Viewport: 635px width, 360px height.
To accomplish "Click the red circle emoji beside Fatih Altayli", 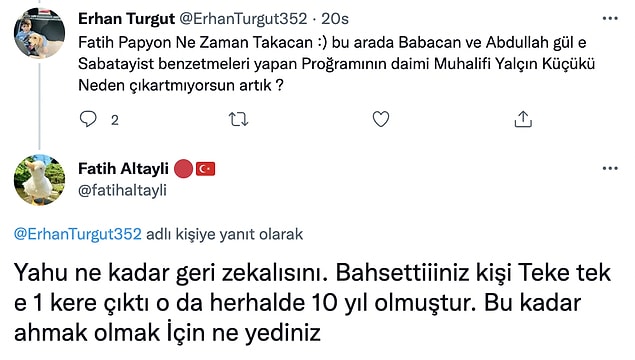I will pos(183,169).
